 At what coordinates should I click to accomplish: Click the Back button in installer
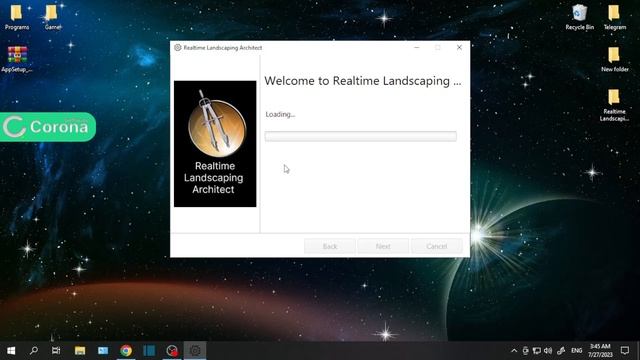tap(330, 246)
